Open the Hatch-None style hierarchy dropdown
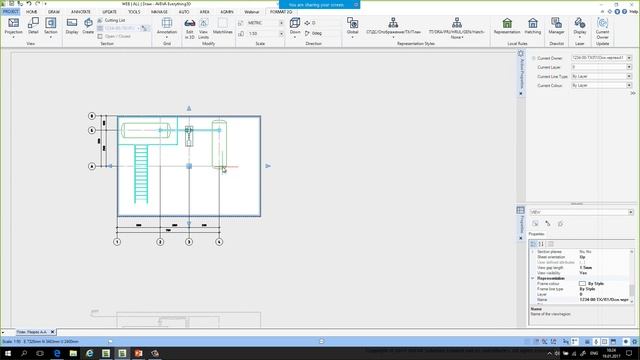The height and width of the screenshot is (360, 640). 457,28
